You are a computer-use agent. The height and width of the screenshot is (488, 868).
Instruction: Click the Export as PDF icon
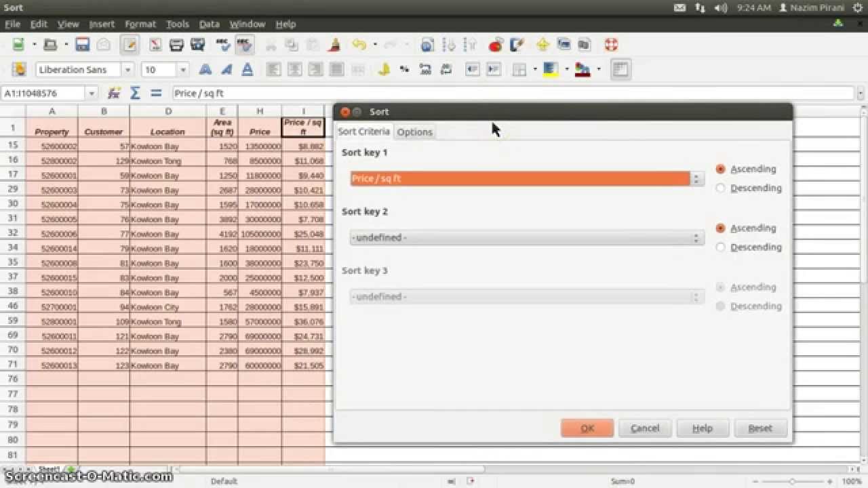pyautogui.click(x=155, y=45)
